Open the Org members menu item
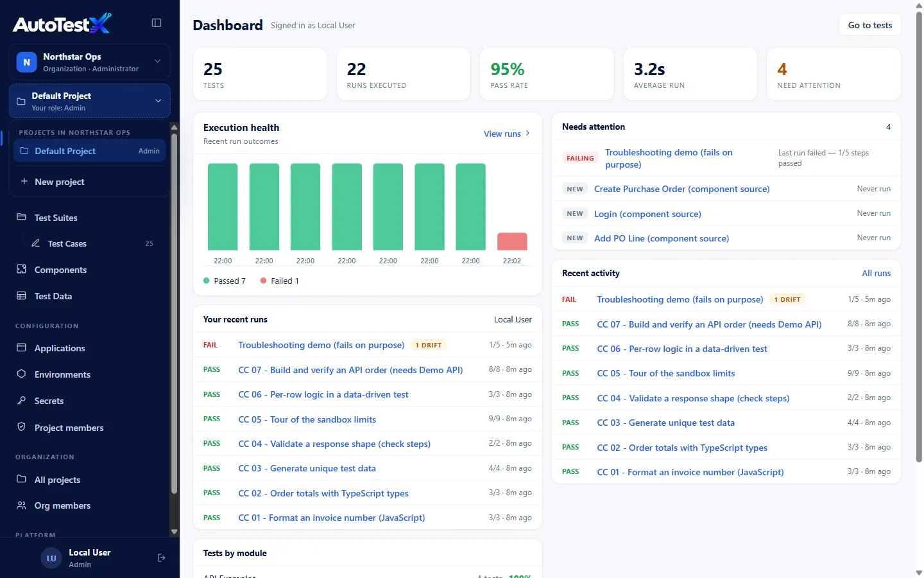The image size is (924, 578). coord(90,505)
